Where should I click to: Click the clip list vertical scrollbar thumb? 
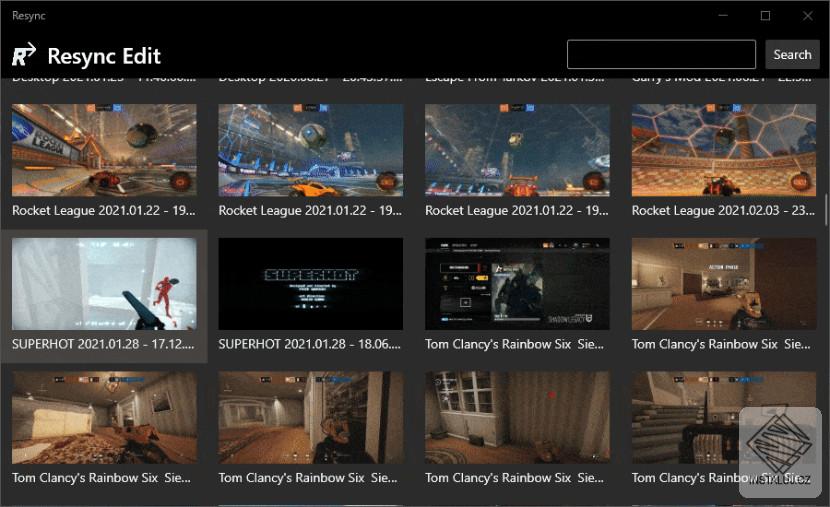826,210
